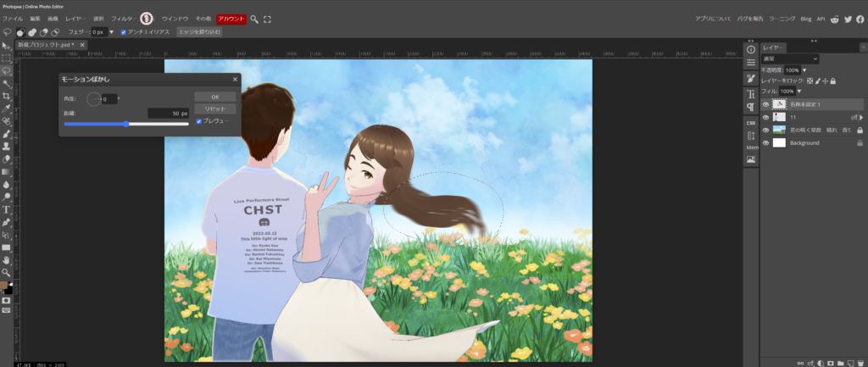Select the Hand tool

tap(6, 260)
